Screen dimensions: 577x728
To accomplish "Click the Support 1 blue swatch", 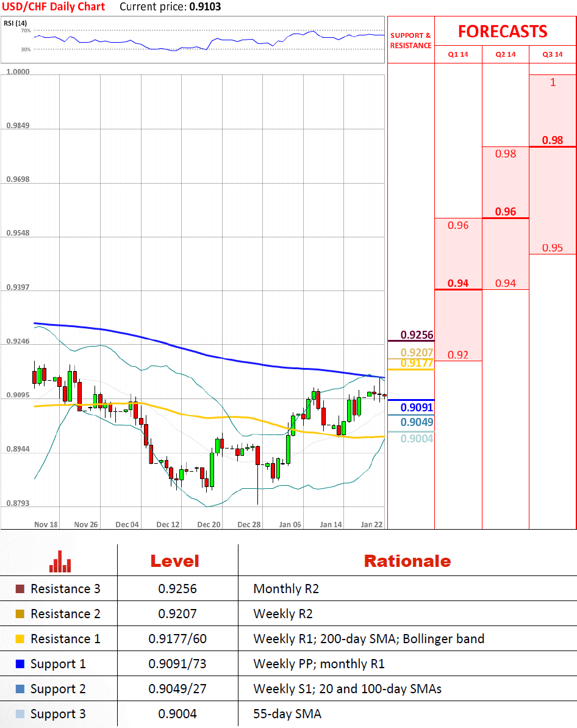I will click(20, 664).
